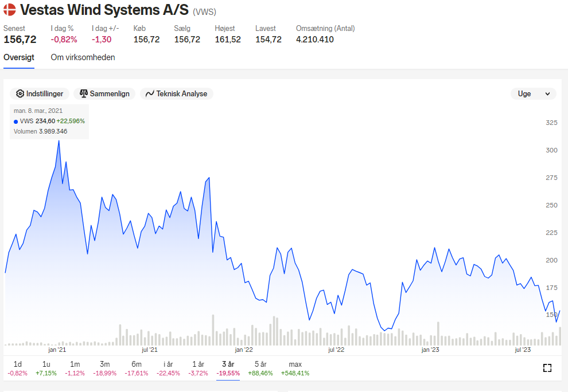
Task: Click the scales icon in Sammenlign button
Action: 84,94
